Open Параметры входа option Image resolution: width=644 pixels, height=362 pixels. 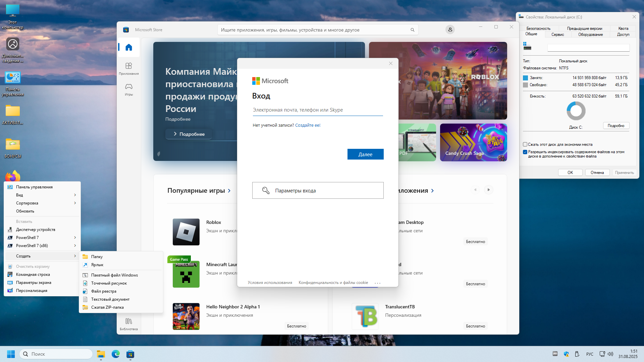click(318, 190)
